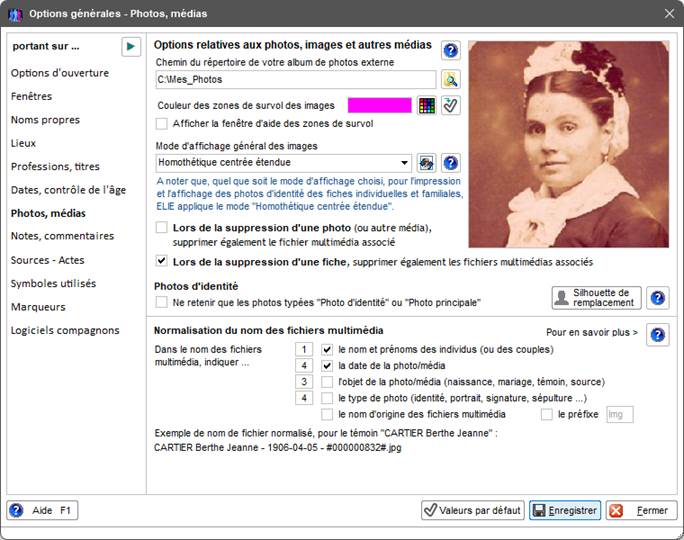Open help beside 'Pour en savoir plus'

tap(657, 335)
